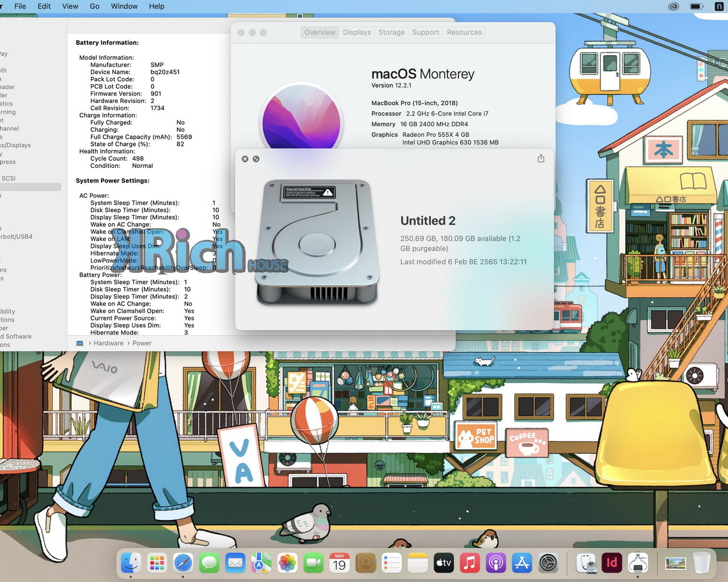Click the N icon in menu bar
728x582 pixels.
click(x=719, y=7)
